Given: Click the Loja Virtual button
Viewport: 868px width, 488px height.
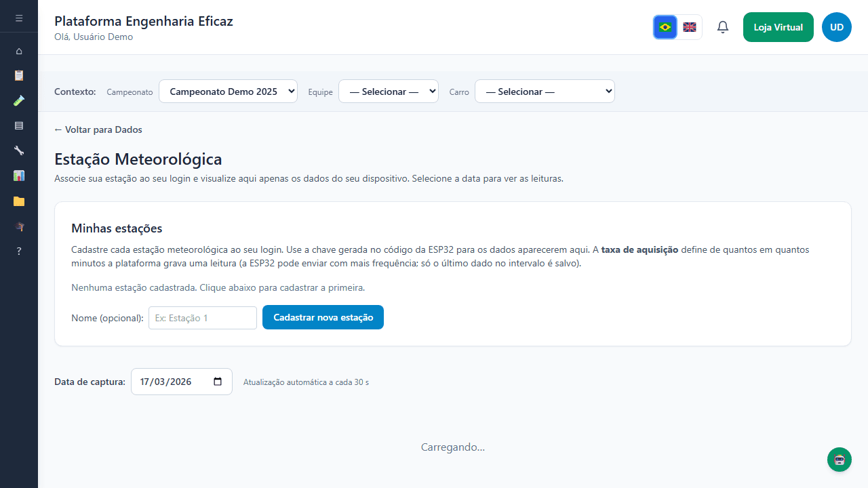Looking at the screenshot, I should (x=778, y=27).
